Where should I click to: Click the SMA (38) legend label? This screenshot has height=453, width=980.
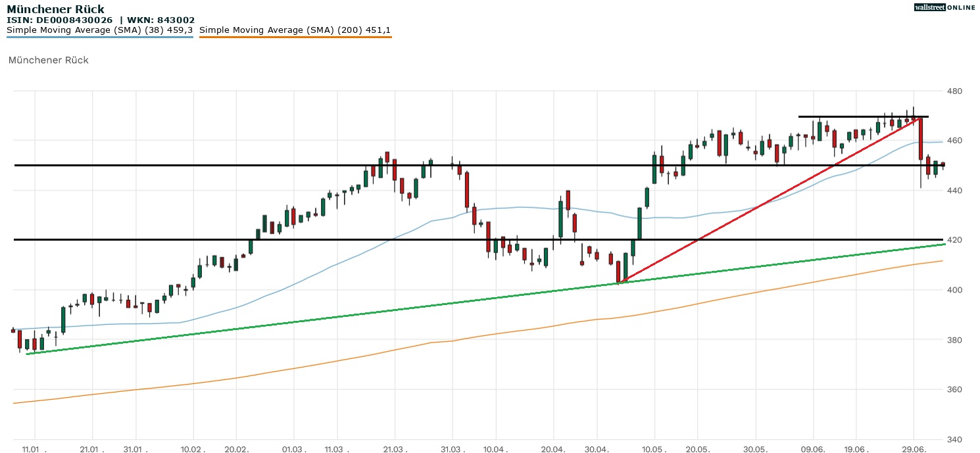coord(99,30)
